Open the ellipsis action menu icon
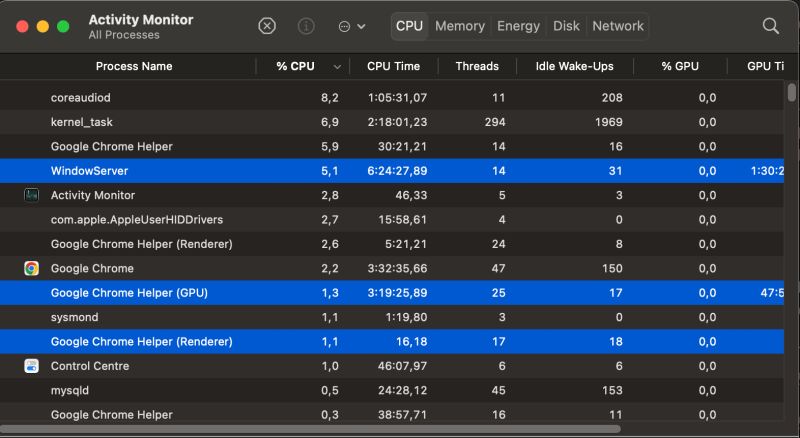This screenshot has width=800, height=438. tap(344, 26)
